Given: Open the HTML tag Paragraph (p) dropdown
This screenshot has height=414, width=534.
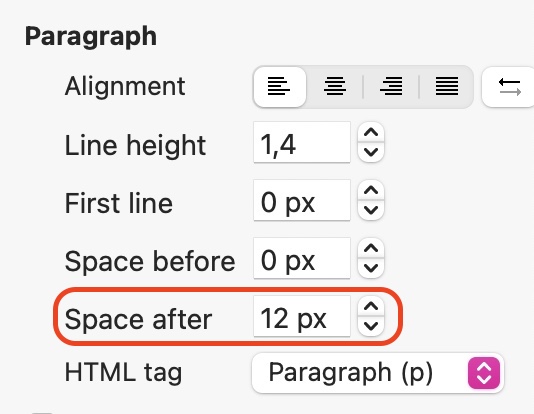Looking at the screenshot, I should [x=378, y=373].
